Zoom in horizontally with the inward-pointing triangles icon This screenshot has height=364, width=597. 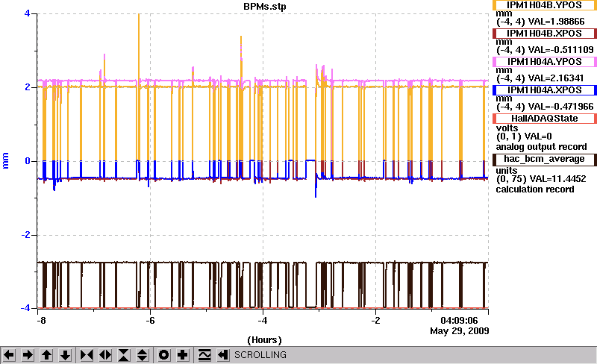click(87, 355)
